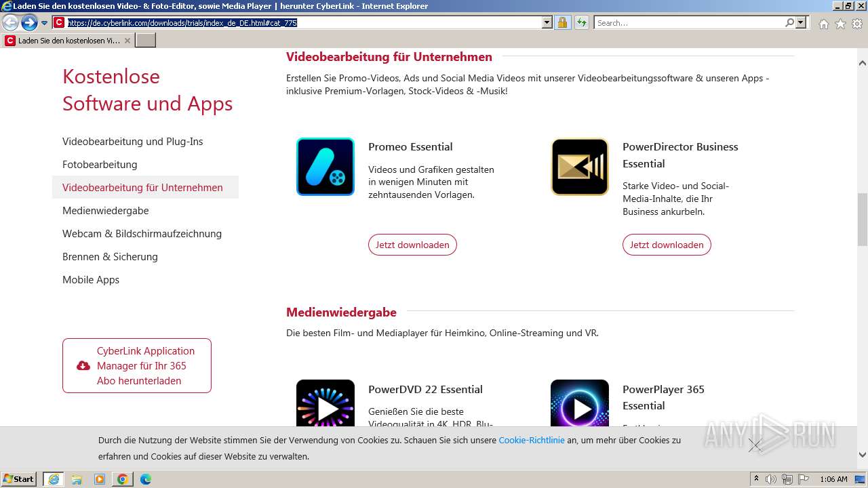Open the media player taskbar icon

click(99, 479)
